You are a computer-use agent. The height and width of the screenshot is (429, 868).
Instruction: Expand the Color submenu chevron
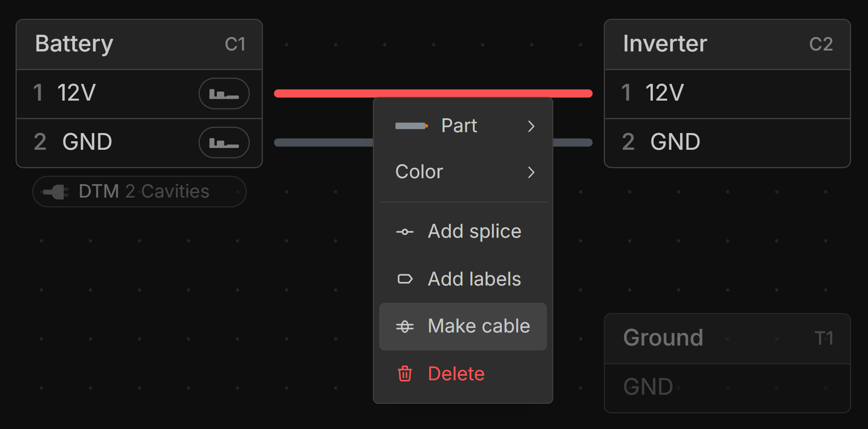tap(531, 172)
